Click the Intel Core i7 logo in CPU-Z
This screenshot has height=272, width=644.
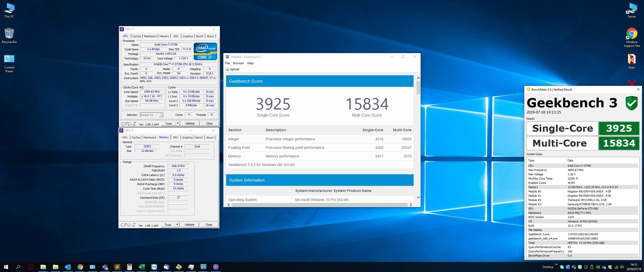tap(205, 51)
